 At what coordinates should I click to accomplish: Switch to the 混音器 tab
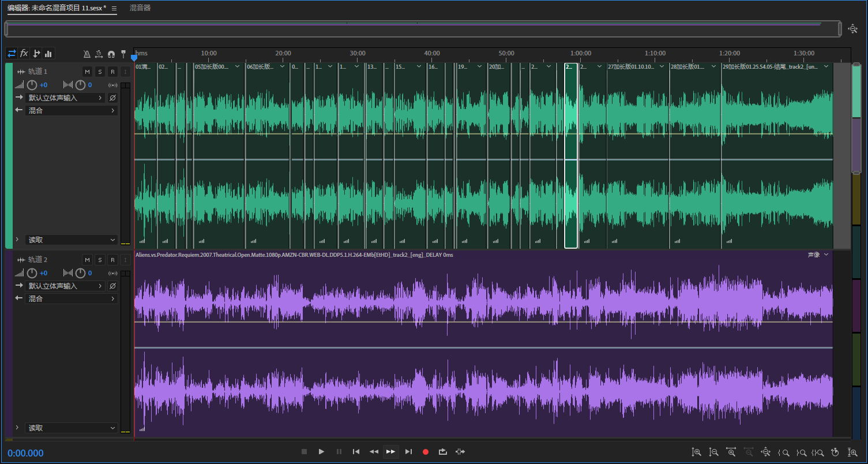(140, 8)
